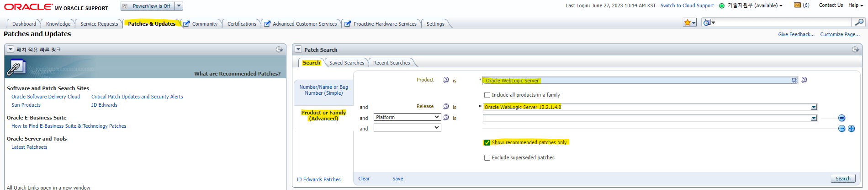Click Contact Us
Screen dimensions: 868x190
pos(831,5)
